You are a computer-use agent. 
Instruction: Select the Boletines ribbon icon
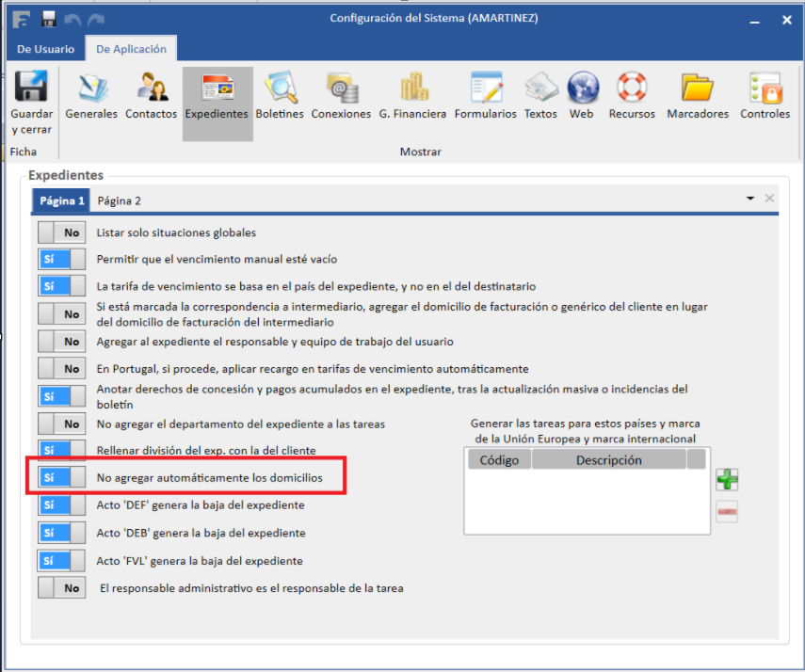pyautogui.click(x=280, y=88)
